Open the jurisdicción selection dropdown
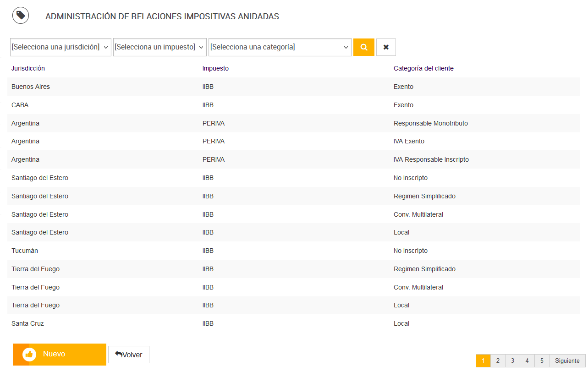This screenshot has width=588, height=377. (60, 47)
